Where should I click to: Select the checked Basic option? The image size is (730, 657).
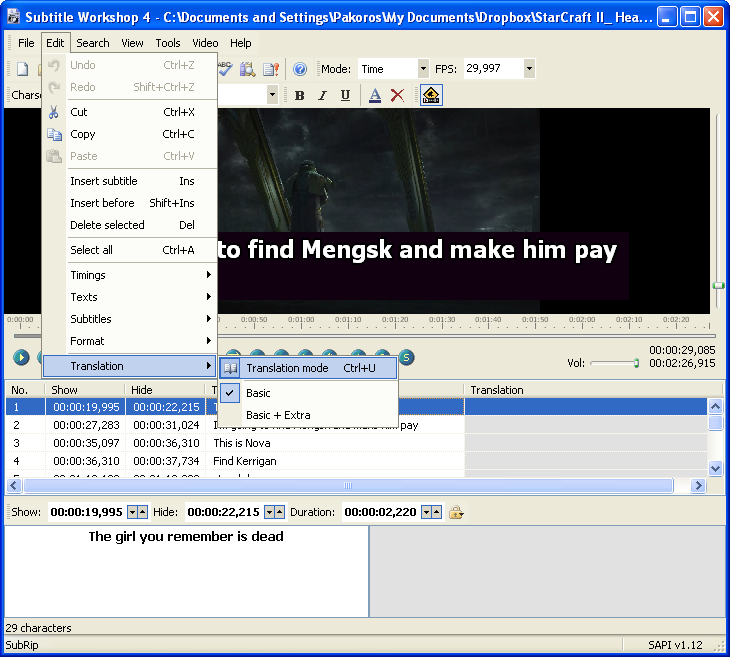pyautogui.click(x=308, y=393)
